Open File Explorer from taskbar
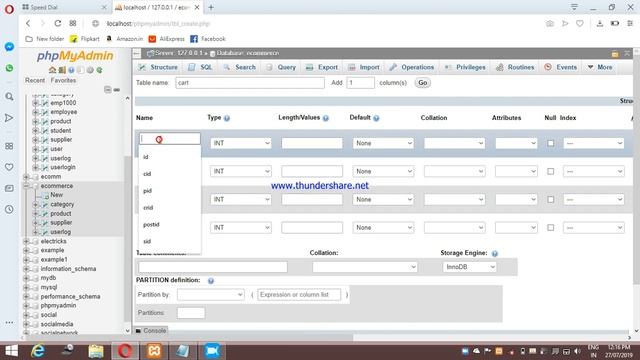The height and width of the screenshot is (360, 640). (x=96, y=351)
